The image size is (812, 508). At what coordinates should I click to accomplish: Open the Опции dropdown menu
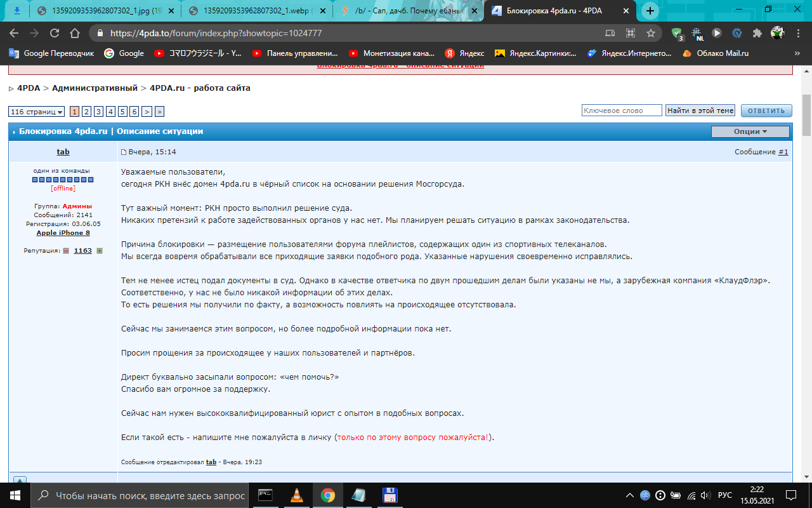[x=750, y=131]
